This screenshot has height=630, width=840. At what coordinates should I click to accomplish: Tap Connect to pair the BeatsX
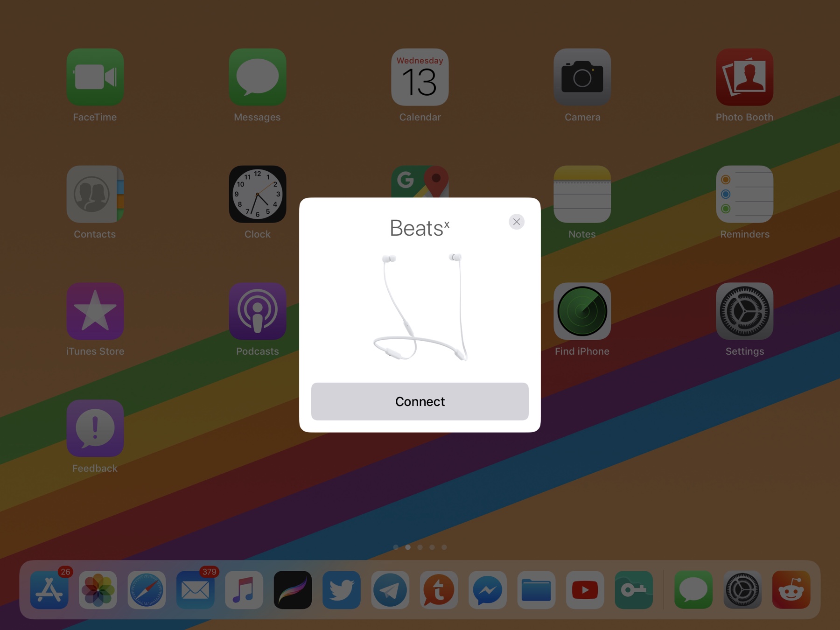[x=420, y=401]
